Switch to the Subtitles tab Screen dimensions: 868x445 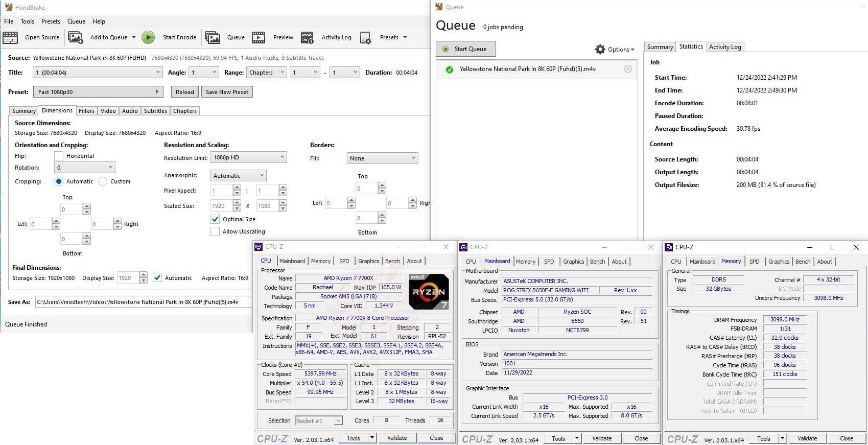pos(155,111)
